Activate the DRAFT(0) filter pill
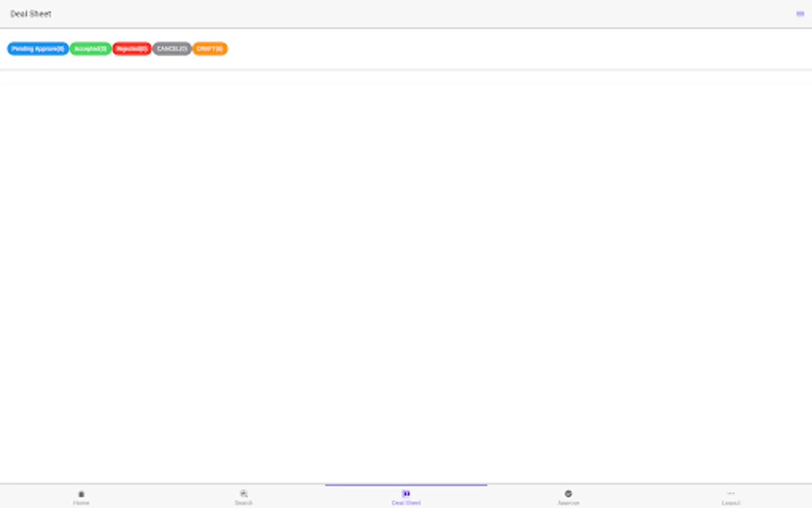812x508 pixels. coord(210,49)
